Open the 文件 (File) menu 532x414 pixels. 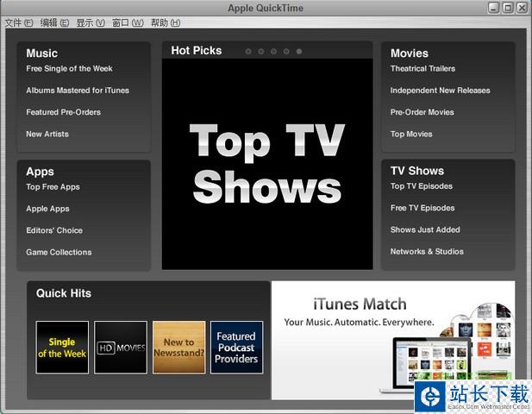pyautogui.click(x=19, y=22)
